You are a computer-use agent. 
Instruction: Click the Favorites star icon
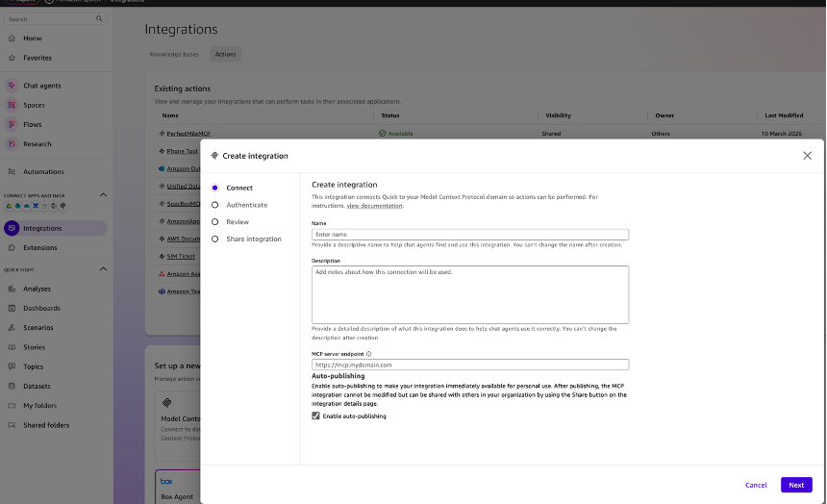tap(12, 58)
